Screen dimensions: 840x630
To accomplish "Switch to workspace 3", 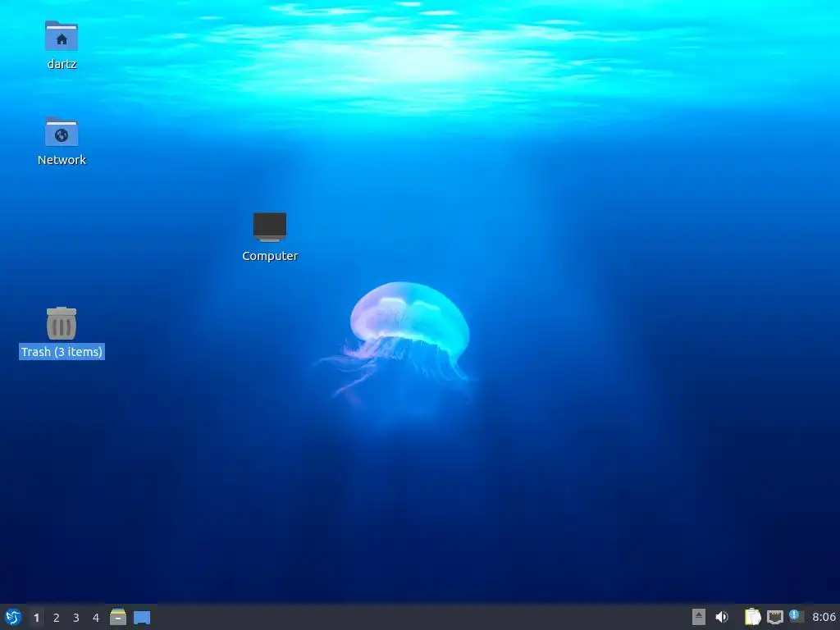I will click(x=76, y=618).
